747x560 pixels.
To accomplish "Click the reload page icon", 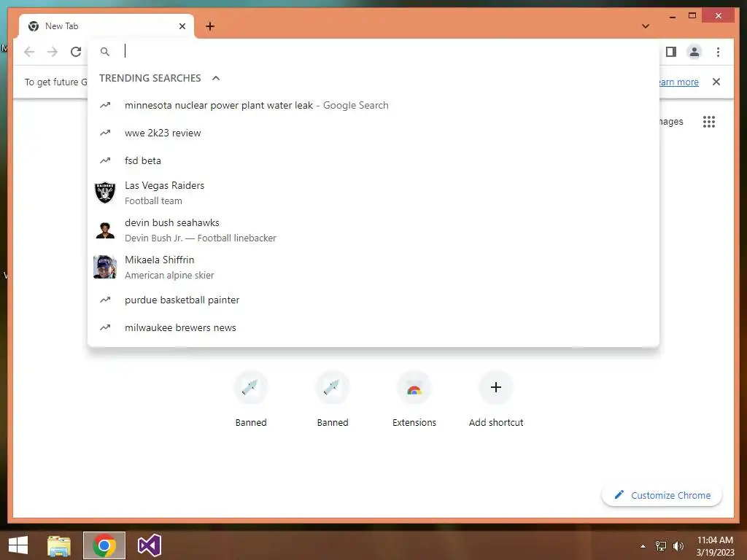I will pos(76,52).
